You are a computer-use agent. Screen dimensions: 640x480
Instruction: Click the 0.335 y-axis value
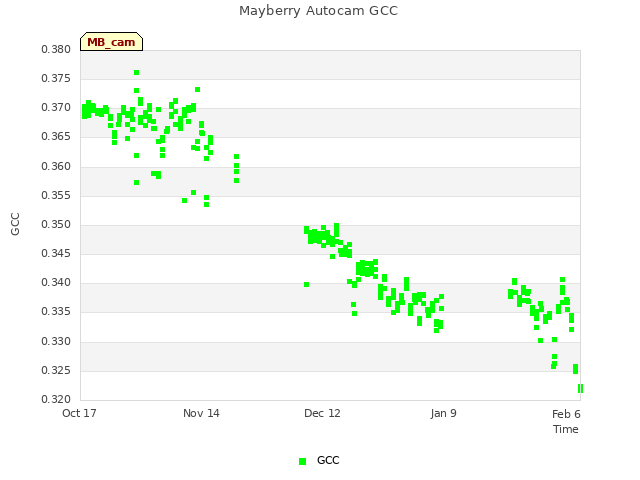(x=56, y=311)
